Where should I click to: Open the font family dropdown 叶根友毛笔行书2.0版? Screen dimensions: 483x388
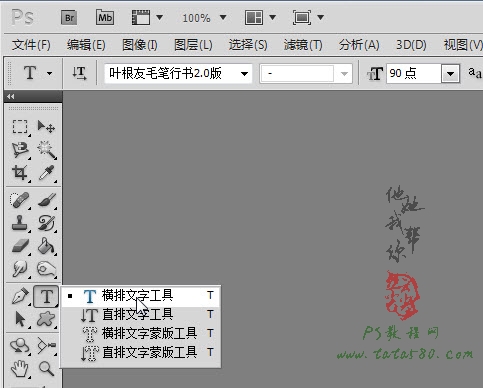(178, 73)
